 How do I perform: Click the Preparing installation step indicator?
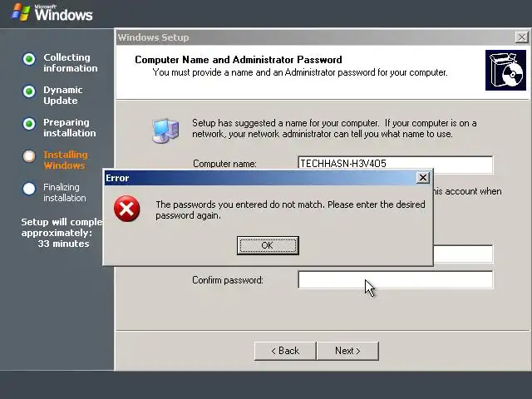click(29, 124)
